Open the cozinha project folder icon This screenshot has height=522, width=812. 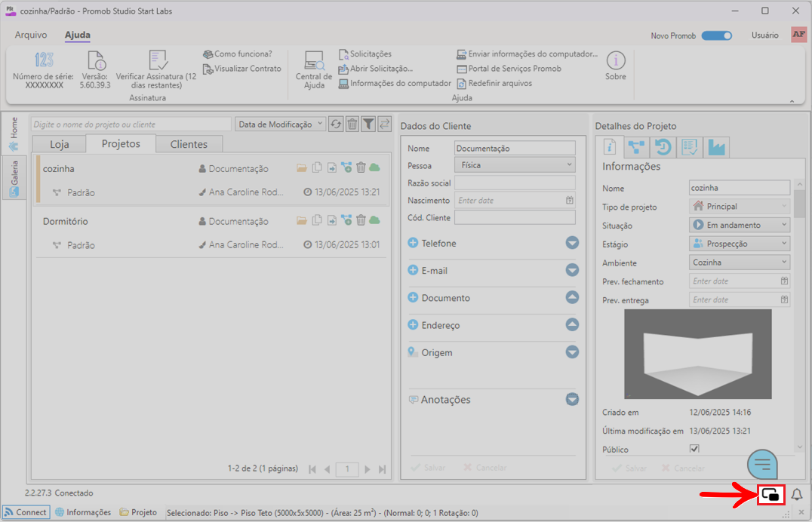tap(301, 167)
